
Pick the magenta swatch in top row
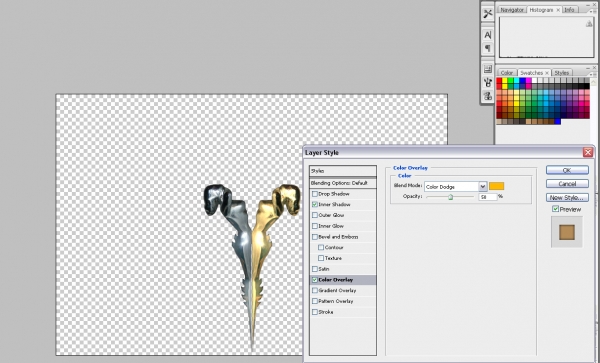pyautogui.click(x=528, y=80)
